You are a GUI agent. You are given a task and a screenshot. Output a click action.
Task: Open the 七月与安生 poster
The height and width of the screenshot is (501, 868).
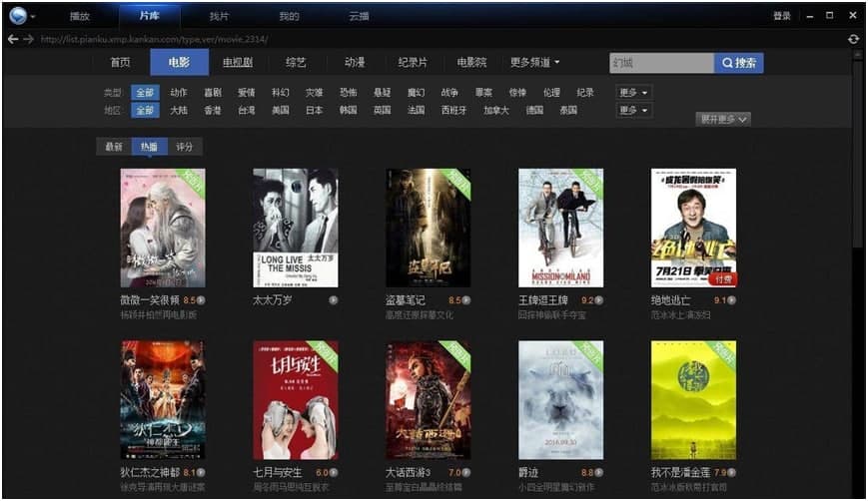[x=296, y=400]
